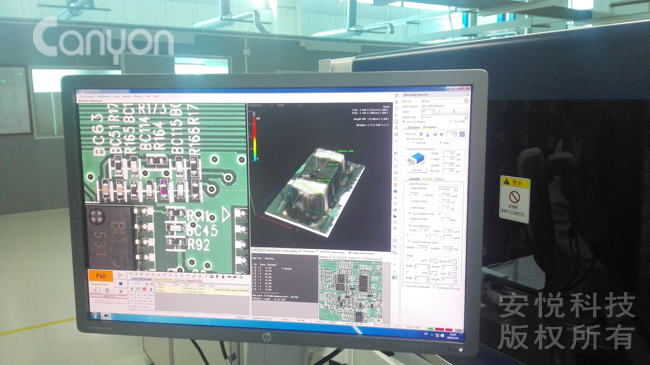Viewport: 650px width, 365px height.
Task: Click the blue 3D component shape preview
Action: [417, 159]
